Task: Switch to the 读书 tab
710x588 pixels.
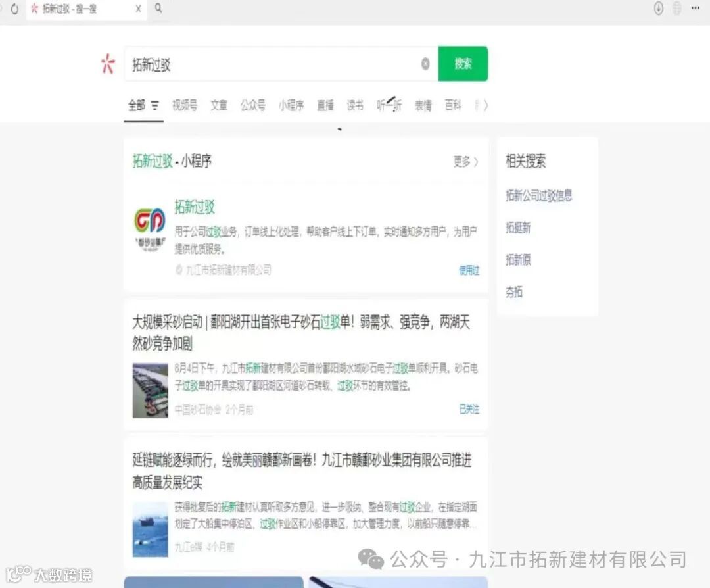Action: [355, 105]
